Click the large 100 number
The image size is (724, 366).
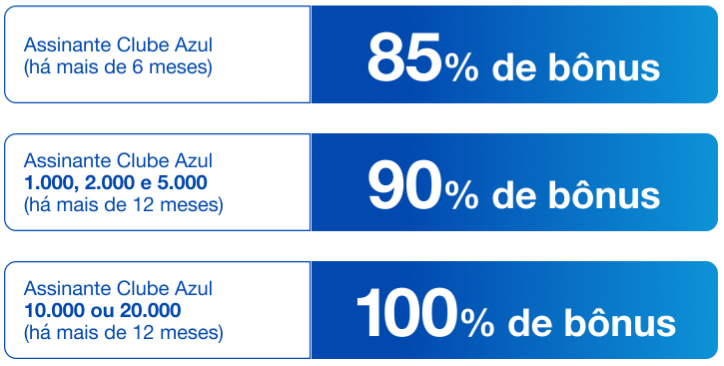click(x=406, y=314)
